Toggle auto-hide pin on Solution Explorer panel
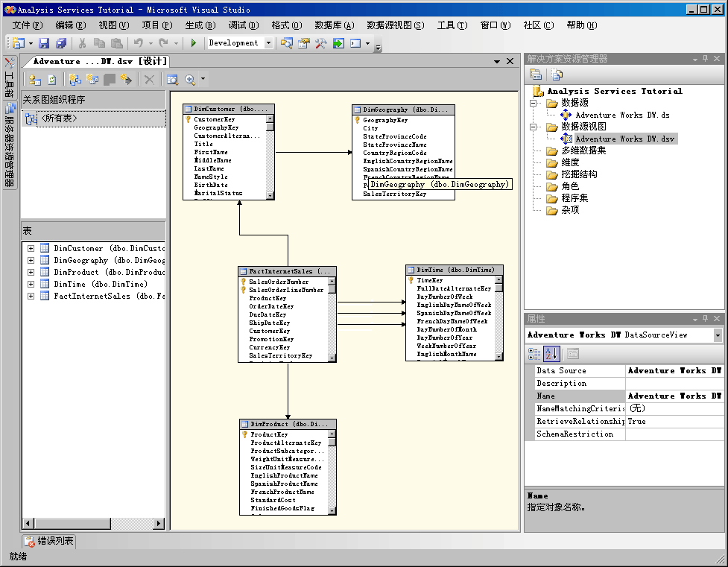The image size is (728, 567). (705, 59)
